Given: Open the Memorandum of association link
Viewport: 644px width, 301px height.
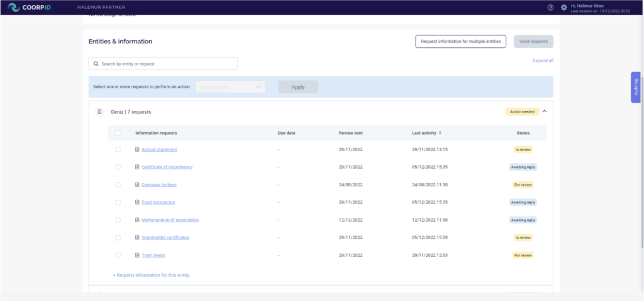Looking at the screenshot, I should point(170,220).
